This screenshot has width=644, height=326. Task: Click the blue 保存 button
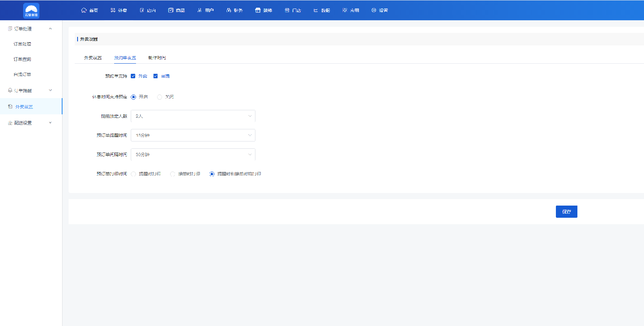566,212
